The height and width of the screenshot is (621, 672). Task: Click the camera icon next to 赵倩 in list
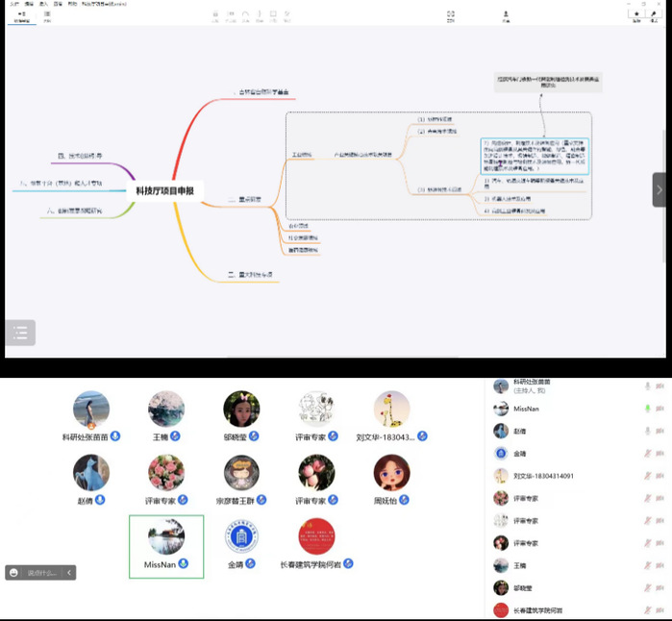662,431
